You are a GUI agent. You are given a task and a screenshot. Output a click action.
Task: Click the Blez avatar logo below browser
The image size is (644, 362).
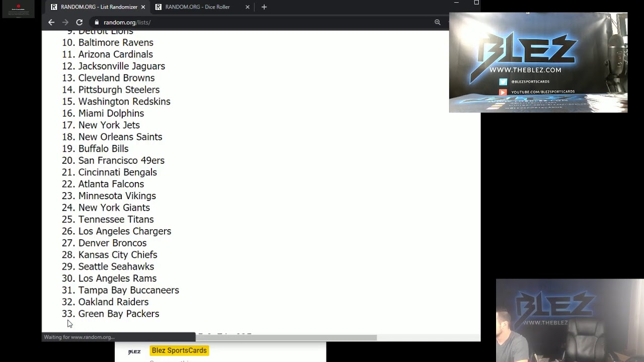click(134, 351)
